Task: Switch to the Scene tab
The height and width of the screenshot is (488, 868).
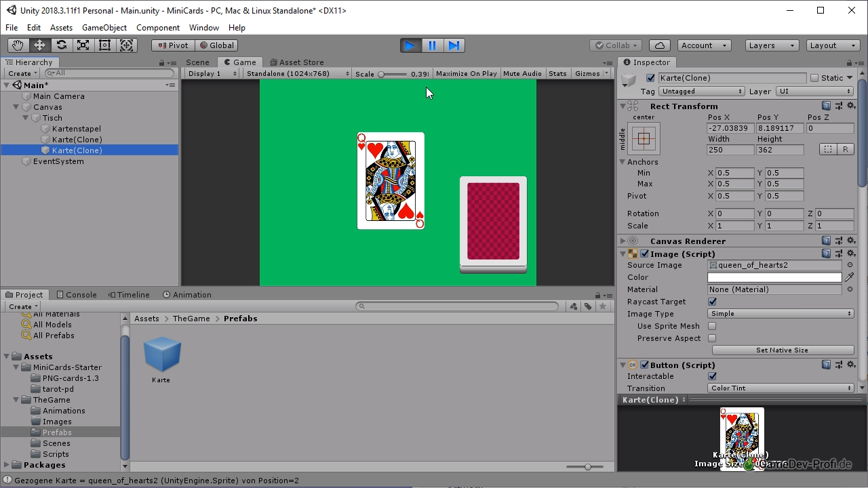Action: [x=197, y=62]
